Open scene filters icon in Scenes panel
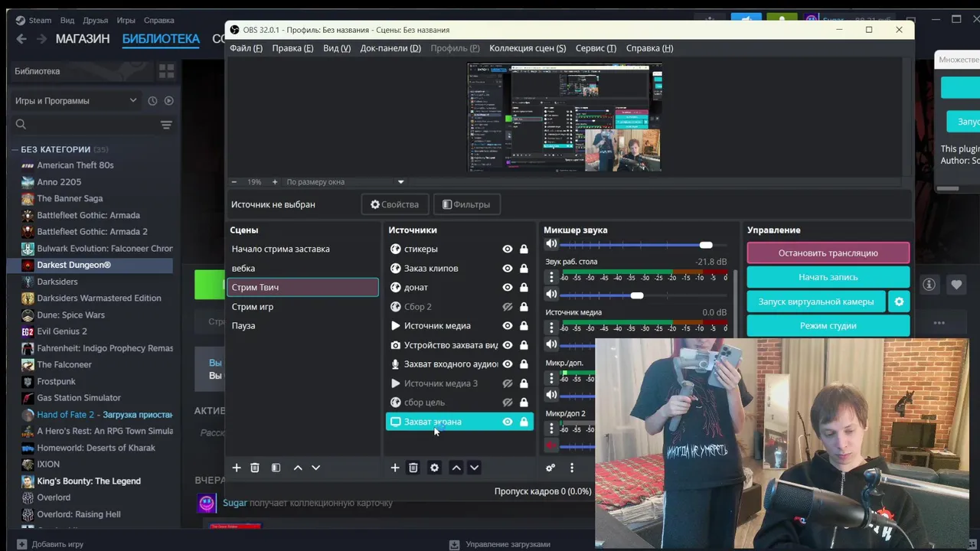The width and height of the screenshot is (980, 551). (276, 468)
